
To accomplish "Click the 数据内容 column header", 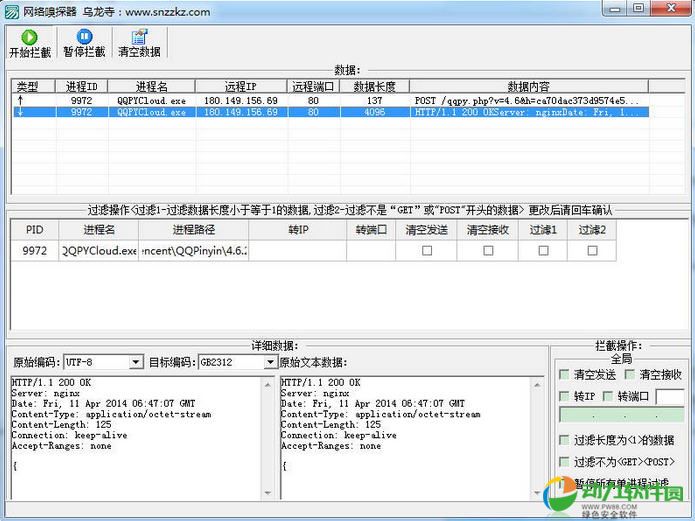I will click(530, 86).
